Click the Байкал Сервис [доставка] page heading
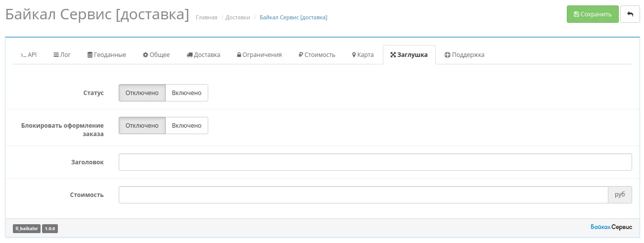The width and height of the screenshot is (644, 243). [97, 15]
